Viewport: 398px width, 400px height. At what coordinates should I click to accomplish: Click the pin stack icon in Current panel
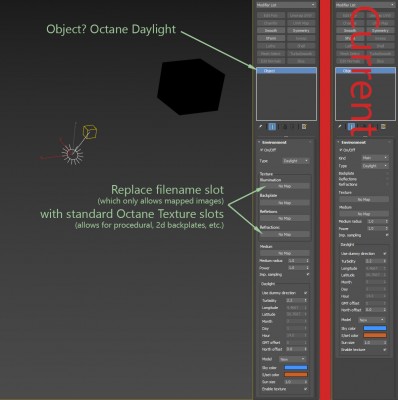(x=340, y=127)
